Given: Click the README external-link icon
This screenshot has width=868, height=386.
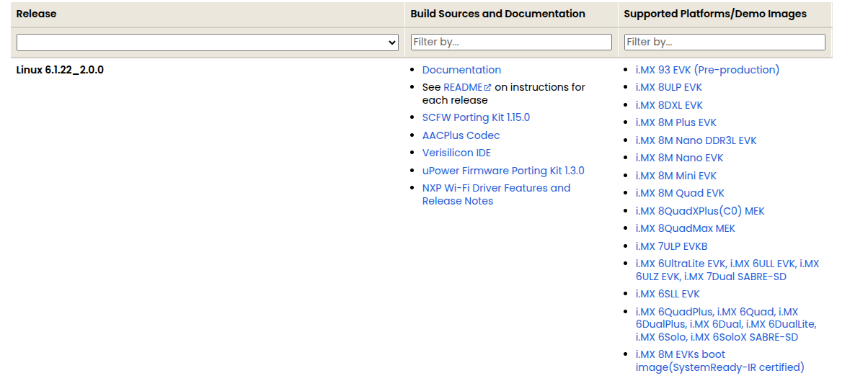Looking at the screenshot, I should coord(488,87).
